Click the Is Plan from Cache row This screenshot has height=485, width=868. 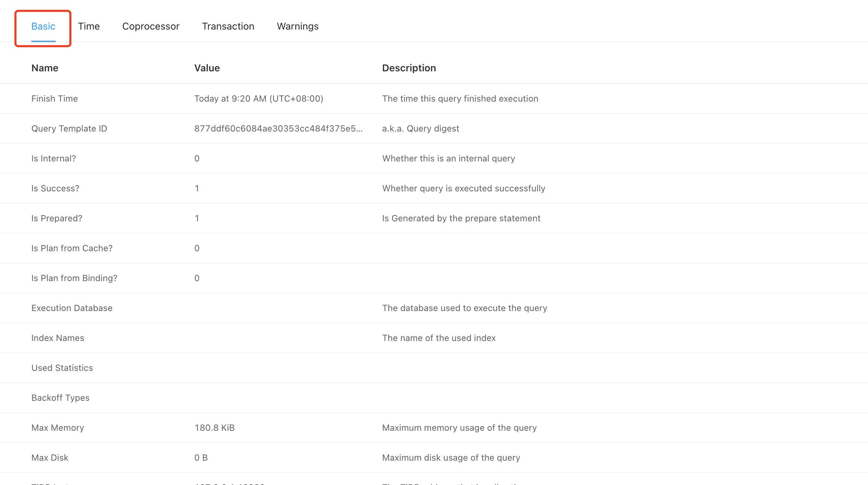tap(434, 248)
